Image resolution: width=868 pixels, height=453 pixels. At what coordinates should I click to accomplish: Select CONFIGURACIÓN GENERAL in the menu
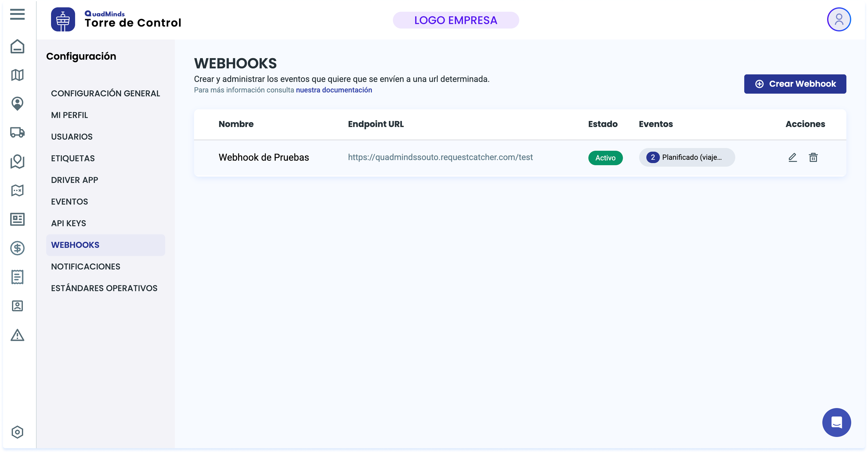pyautogui.click(x=105, y=93)
